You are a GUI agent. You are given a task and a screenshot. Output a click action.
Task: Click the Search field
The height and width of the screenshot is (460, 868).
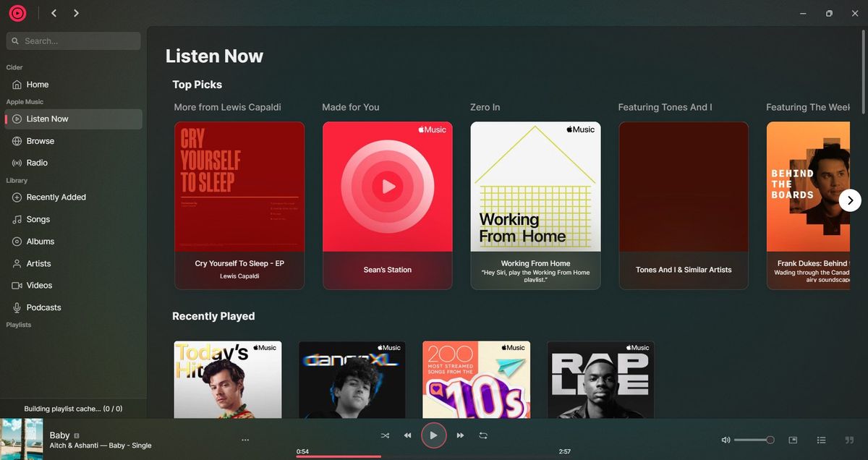point(72,41)
